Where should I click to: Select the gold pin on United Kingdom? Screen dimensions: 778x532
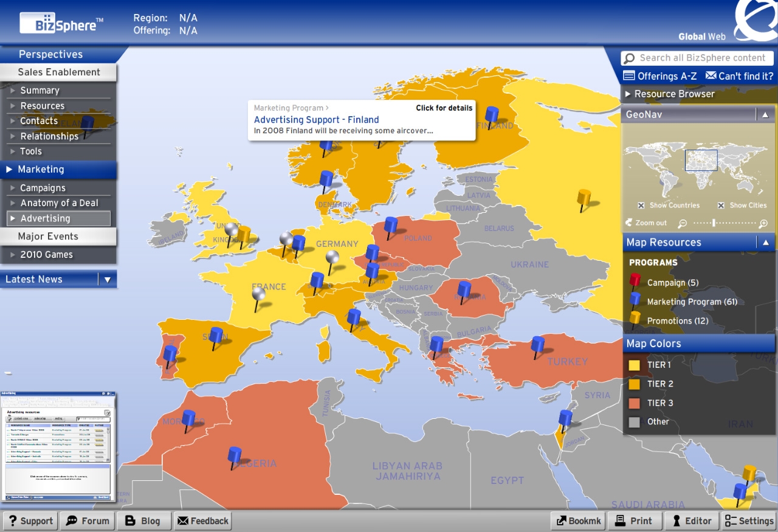coord(244,235)
